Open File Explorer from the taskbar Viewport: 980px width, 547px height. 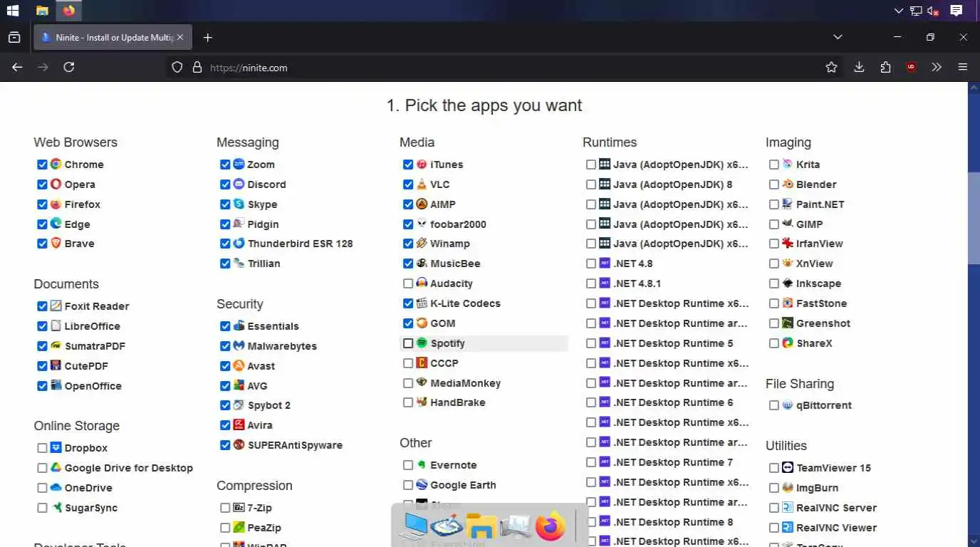click(x=42, y=11)
